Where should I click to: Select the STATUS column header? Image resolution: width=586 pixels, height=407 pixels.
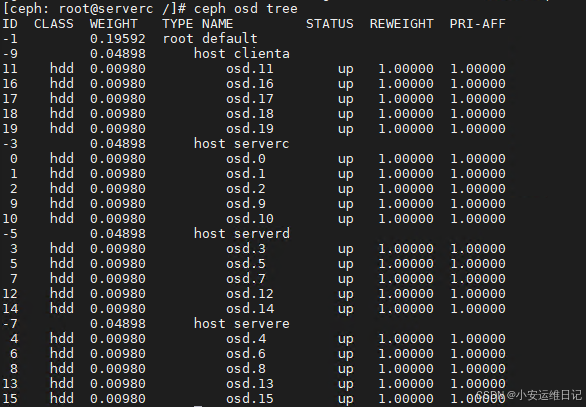pyautogui.click(x=330, y=24)
